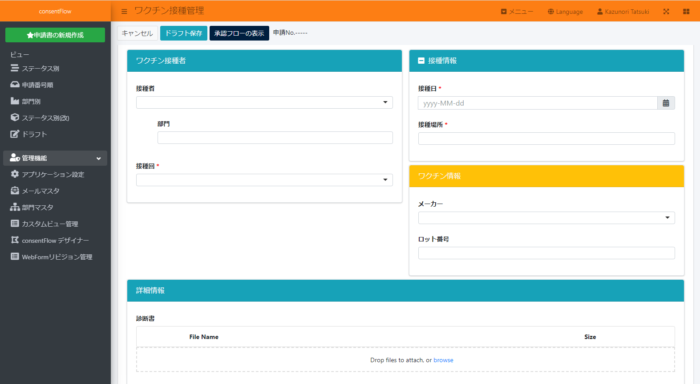
Task: Open ステータス別 view in sidebar
Action: point(35,68)
